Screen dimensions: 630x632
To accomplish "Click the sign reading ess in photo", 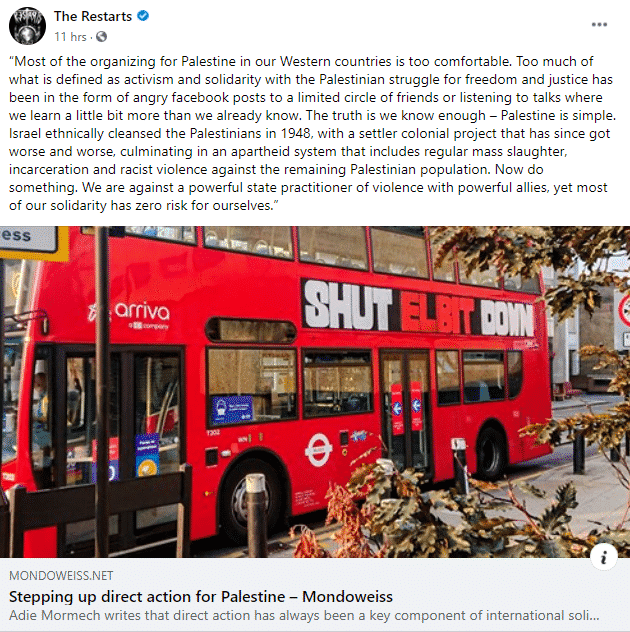I will coord(28,239).
